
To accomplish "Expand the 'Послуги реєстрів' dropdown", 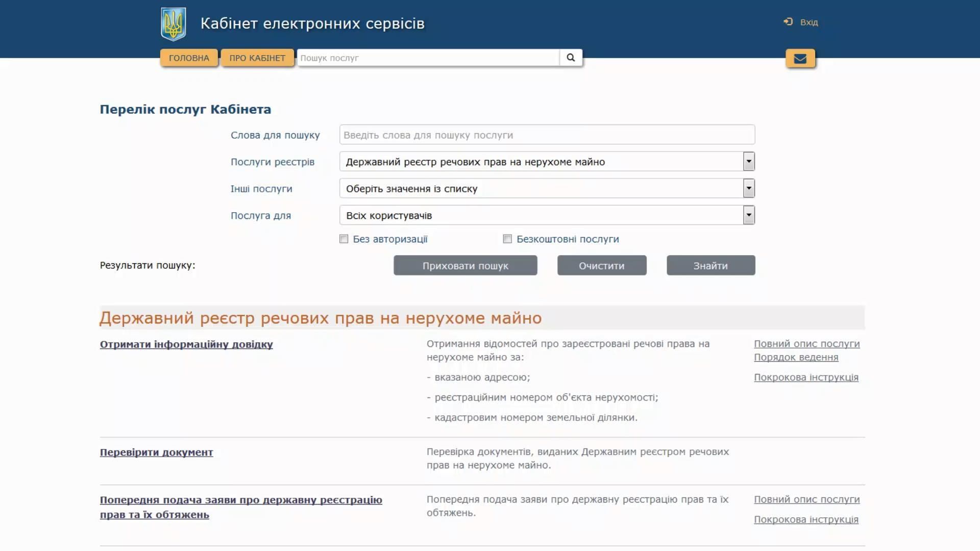I will (748, 162).
